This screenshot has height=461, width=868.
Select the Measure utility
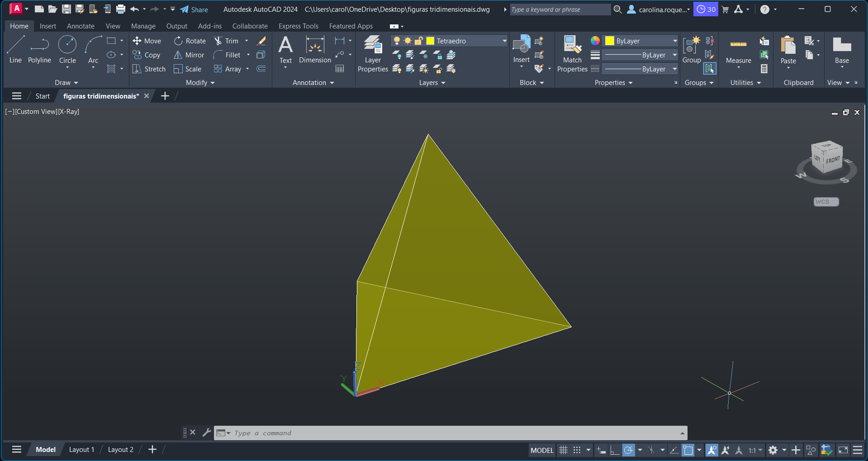coord(738,50)
